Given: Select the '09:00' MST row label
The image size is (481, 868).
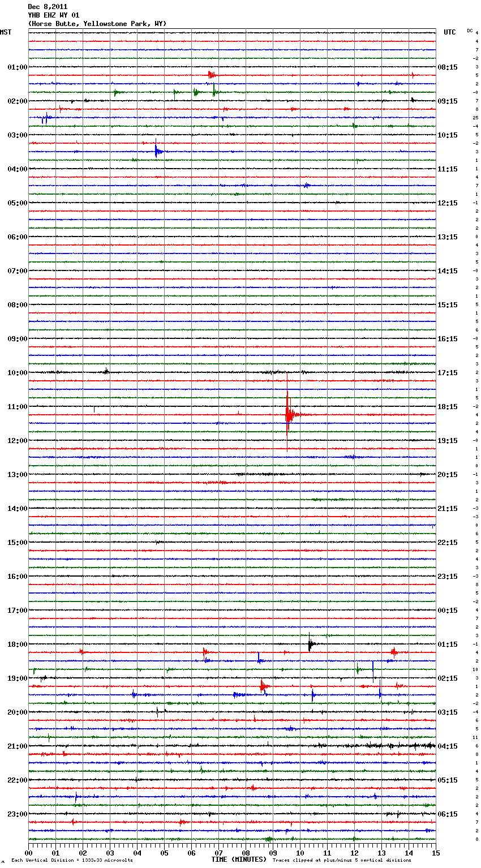Looking at the screenshot, I should point(18,339).
